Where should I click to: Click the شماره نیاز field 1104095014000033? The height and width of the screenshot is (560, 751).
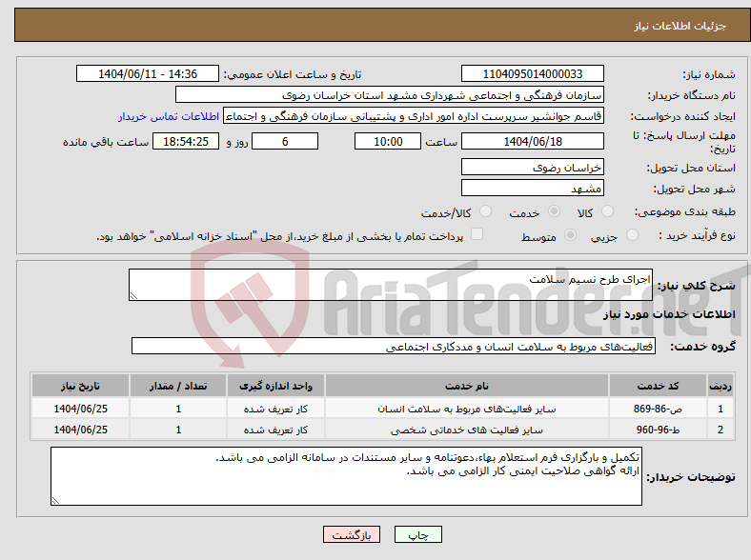pyautogui.click(x=532, y=73)
